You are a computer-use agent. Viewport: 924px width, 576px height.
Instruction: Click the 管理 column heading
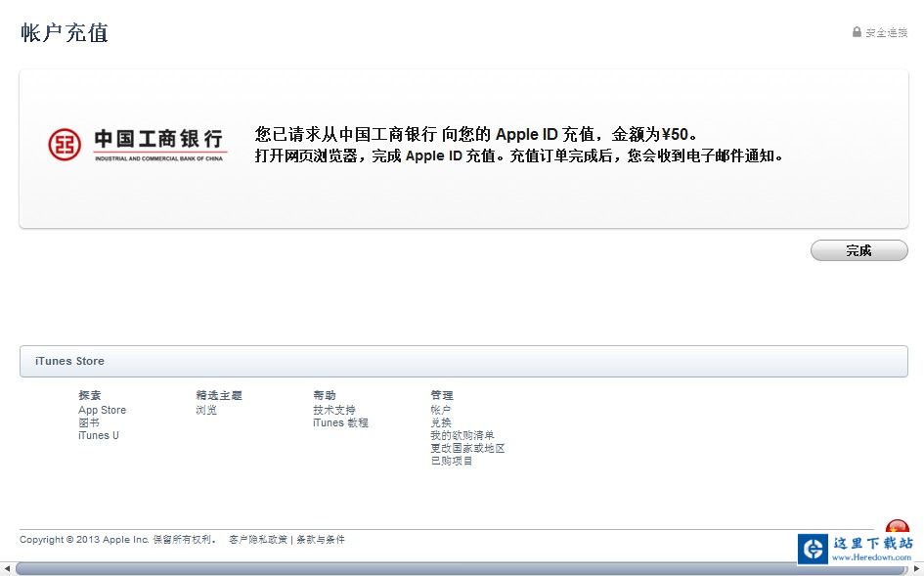[442, 395]
